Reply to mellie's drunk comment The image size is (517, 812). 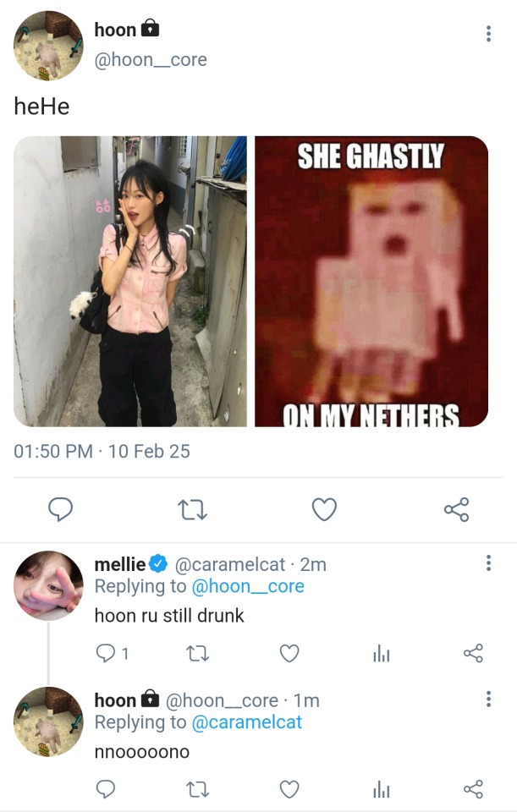pyautogui.click(x=106, y=653)
